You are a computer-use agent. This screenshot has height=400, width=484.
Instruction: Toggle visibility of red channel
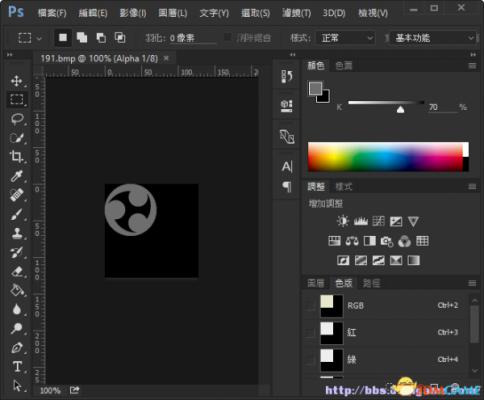[x=310, y=332]
